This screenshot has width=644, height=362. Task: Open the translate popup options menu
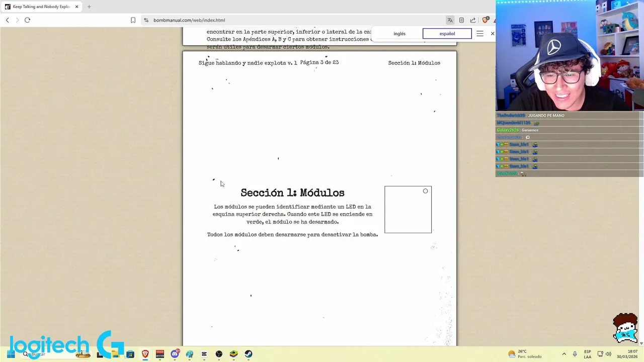[480, 34]
